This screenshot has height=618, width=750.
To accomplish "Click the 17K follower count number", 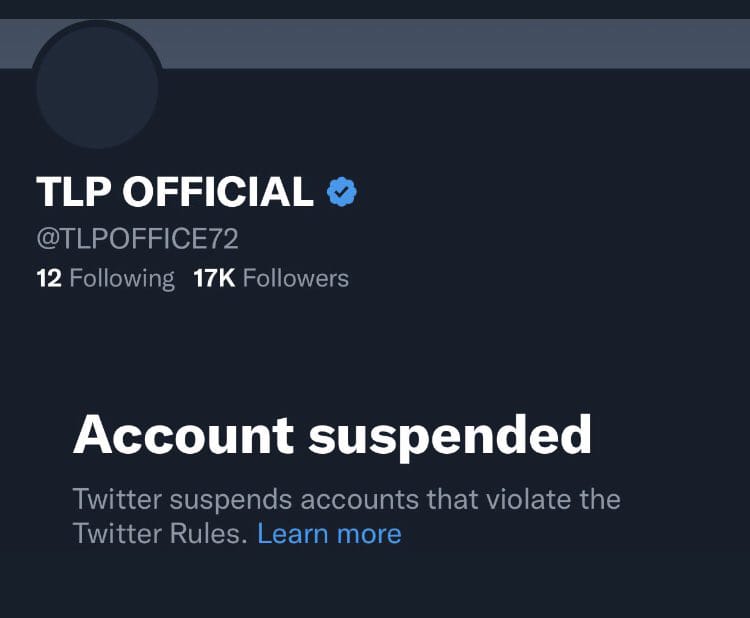I will coord(214,278).
